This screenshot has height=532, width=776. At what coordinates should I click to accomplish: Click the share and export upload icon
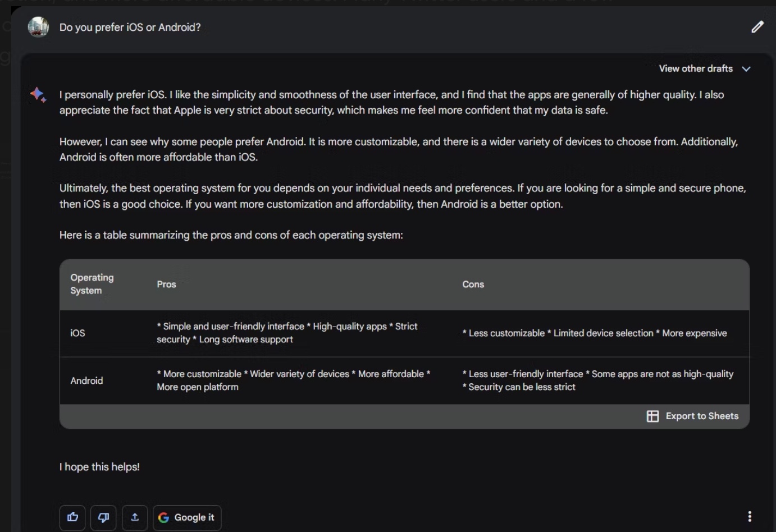[135, 517]
